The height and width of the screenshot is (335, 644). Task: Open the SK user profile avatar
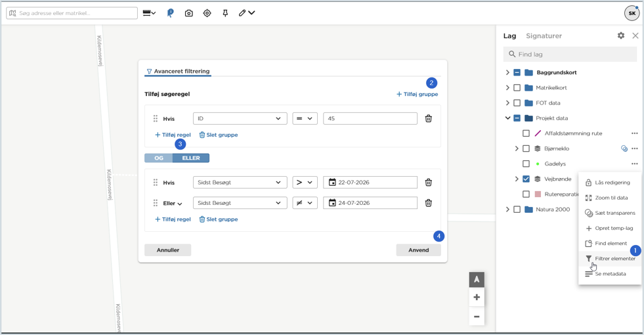(632, 13)
